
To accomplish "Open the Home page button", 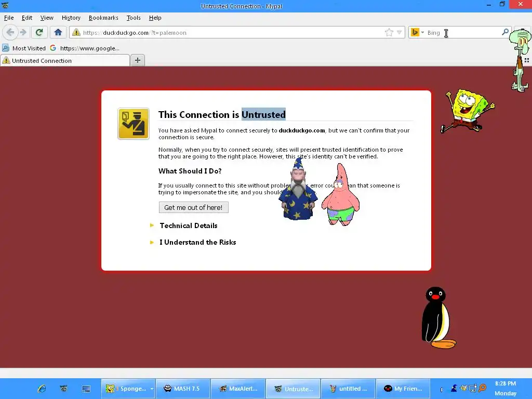I will (58, 32).
